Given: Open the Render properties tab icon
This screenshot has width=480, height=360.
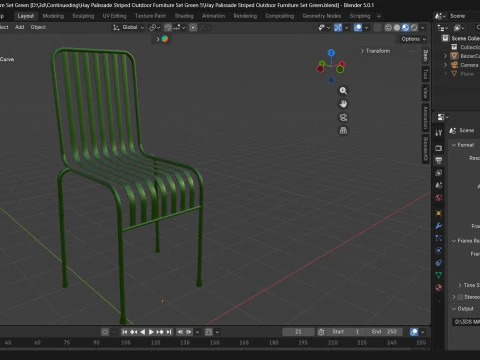Looking at the screenshot, I should 439,148.
